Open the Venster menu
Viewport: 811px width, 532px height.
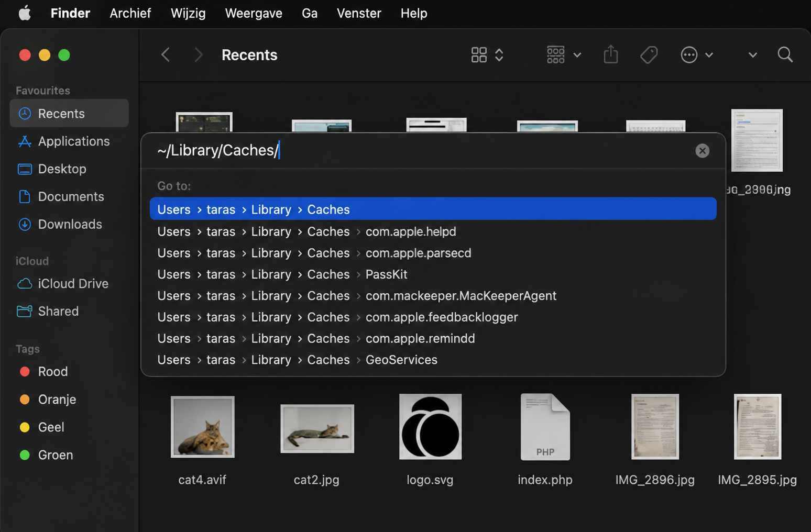359,13
